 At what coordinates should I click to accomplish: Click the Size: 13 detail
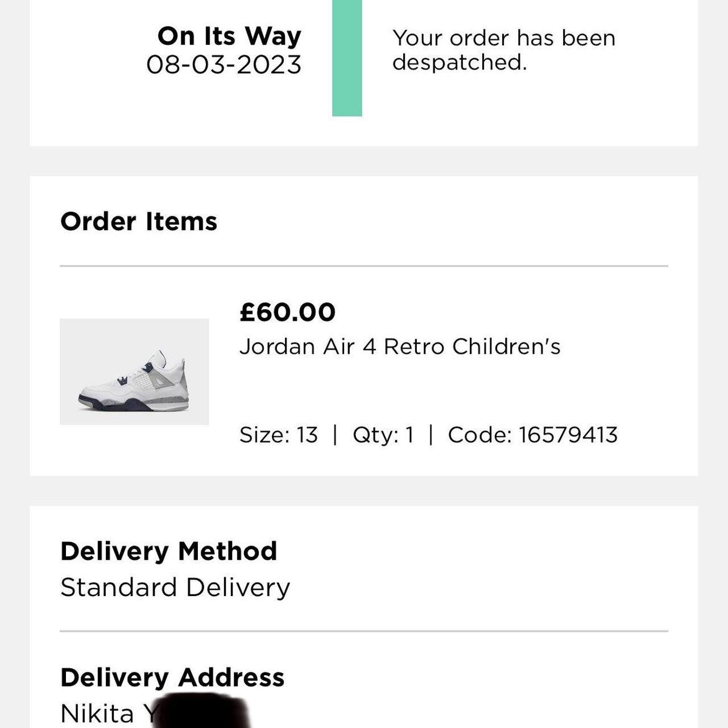(279, 435)
